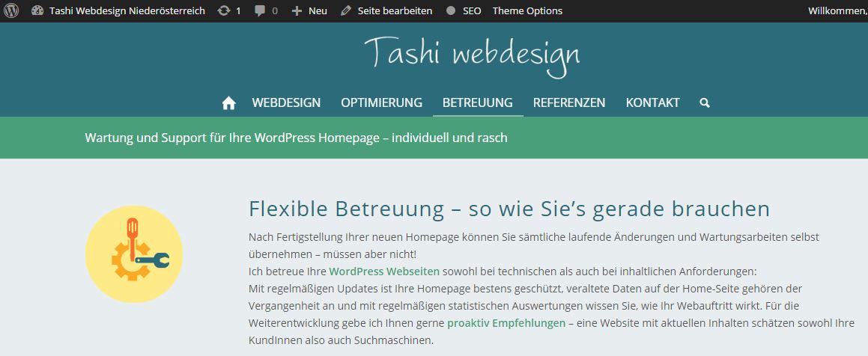Open the REFERENZEN navigation item
This screenshot has height=356, width=868.
tap(569, 102)
